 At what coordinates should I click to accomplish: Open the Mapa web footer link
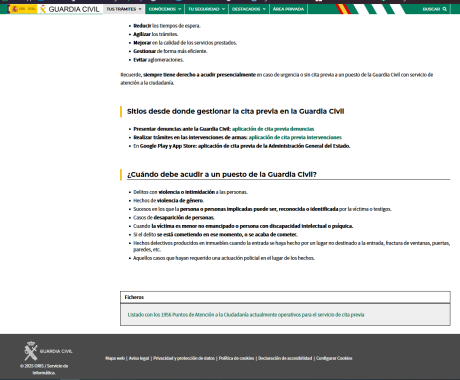[115, 358]
